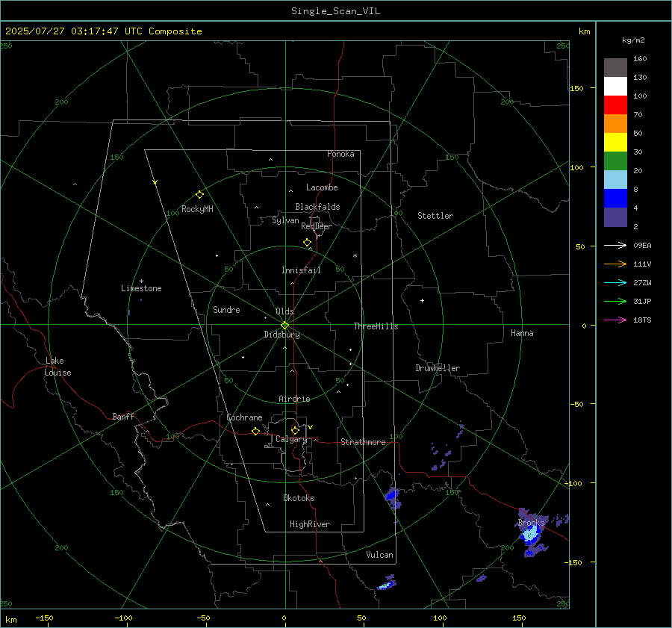Click the Sundre label
This screenshot has height=628, width=672.
point(226,309)
